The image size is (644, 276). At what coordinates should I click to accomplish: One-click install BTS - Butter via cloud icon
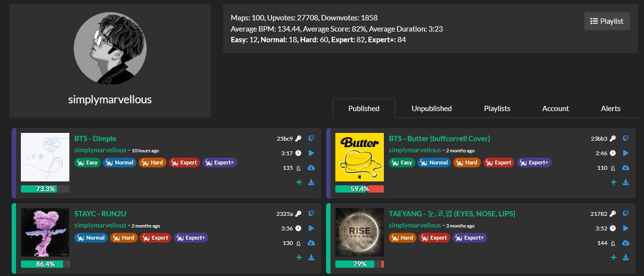click(x=626, y=168)
